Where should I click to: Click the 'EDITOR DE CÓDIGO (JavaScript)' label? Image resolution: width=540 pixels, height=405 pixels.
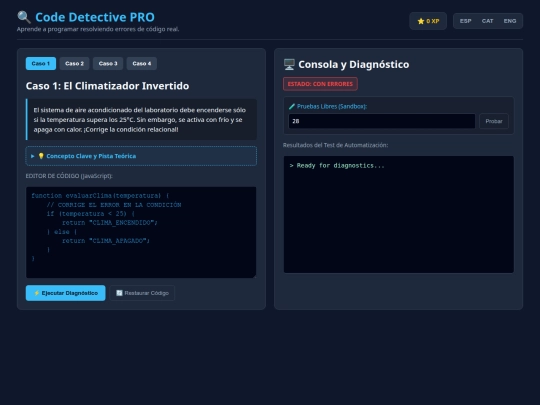pyautogui.click(x=69, y=176)
